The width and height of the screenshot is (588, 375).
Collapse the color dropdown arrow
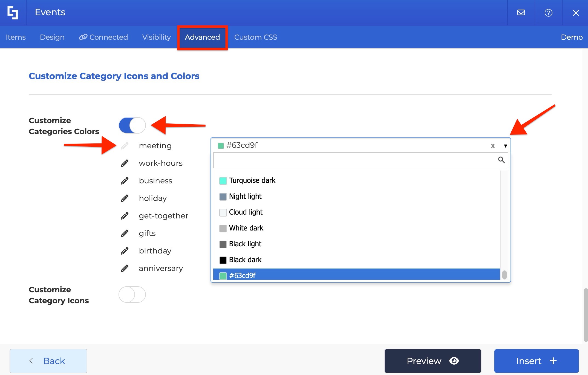point(505,146)
